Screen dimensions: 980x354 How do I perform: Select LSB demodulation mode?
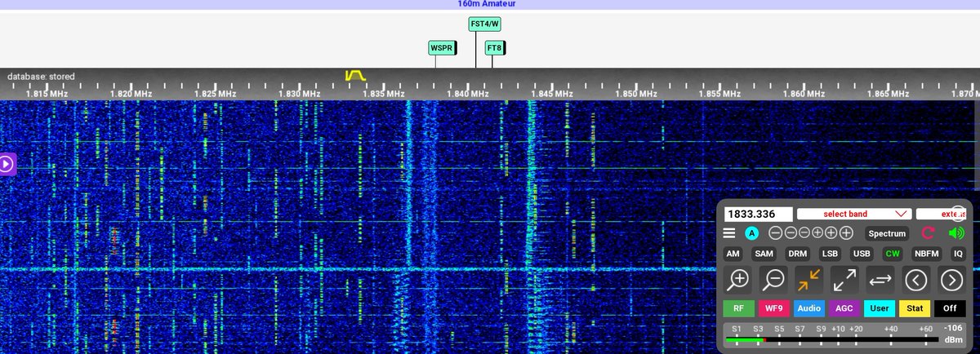pyautogui.click(x=830, y=254)
